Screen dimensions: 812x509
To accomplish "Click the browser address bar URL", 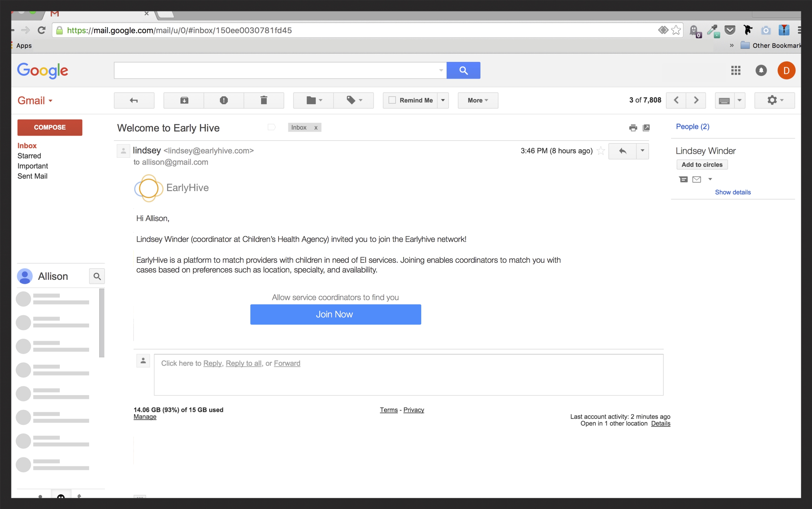I will 179,30.
